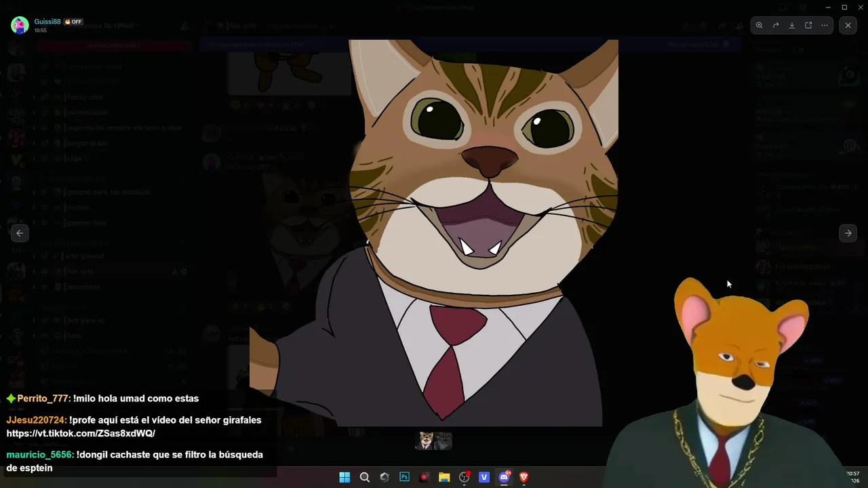Open the Guissi88 username link

click(x=47, y=22)
